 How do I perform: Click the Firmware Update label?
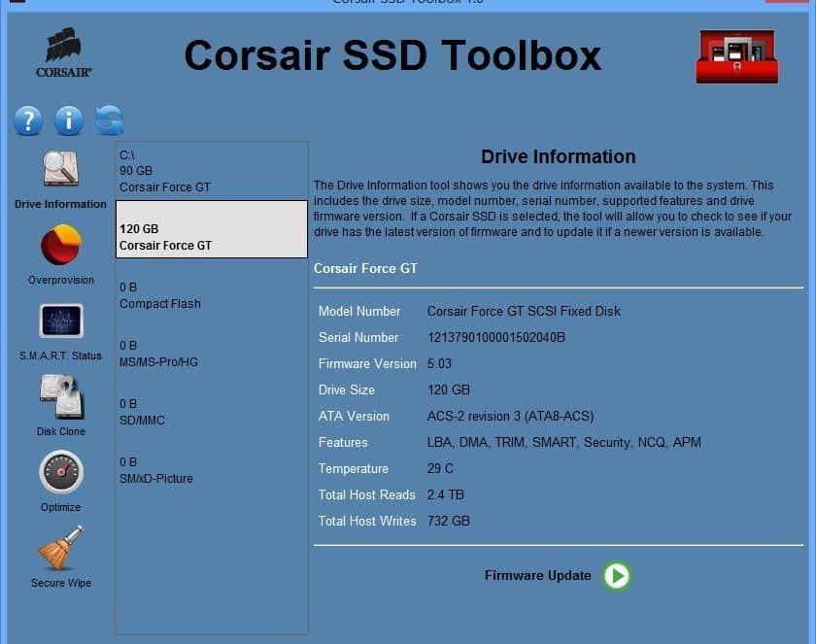[537, 575]
